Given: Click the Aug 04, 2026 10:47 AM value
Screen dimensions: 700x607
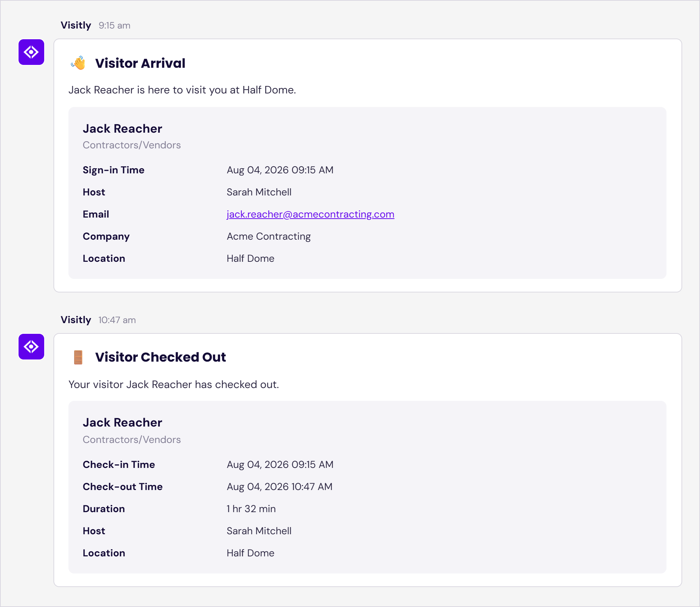Looking at the screenshot, I should 279,487.
